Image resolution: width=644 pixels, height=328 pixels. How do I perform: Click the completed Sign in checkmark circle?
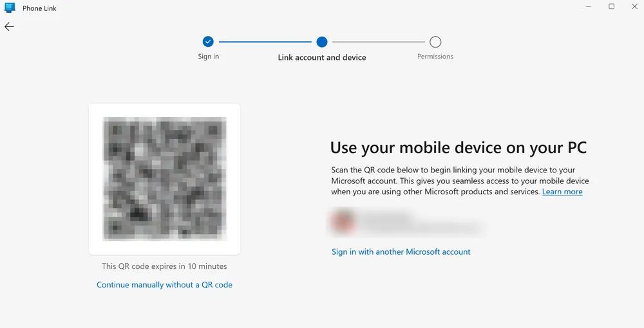(x=208, y=42)
